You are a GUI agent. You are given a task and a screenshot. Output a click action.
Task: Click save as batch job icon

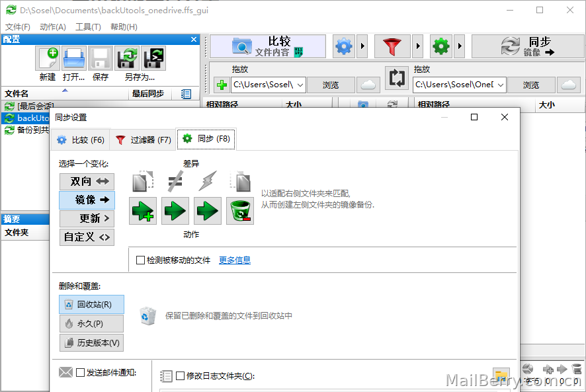point(153,58)
